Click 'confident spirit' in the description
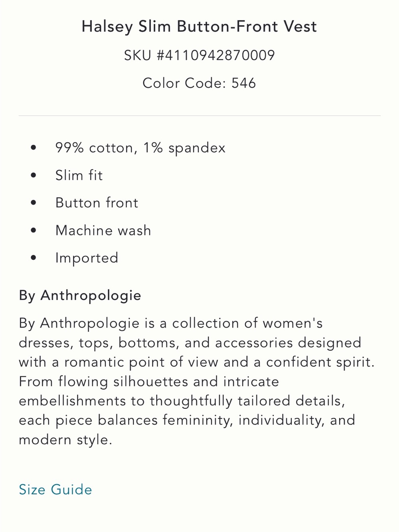The image size is (399, 532). (x=320, y=362)
